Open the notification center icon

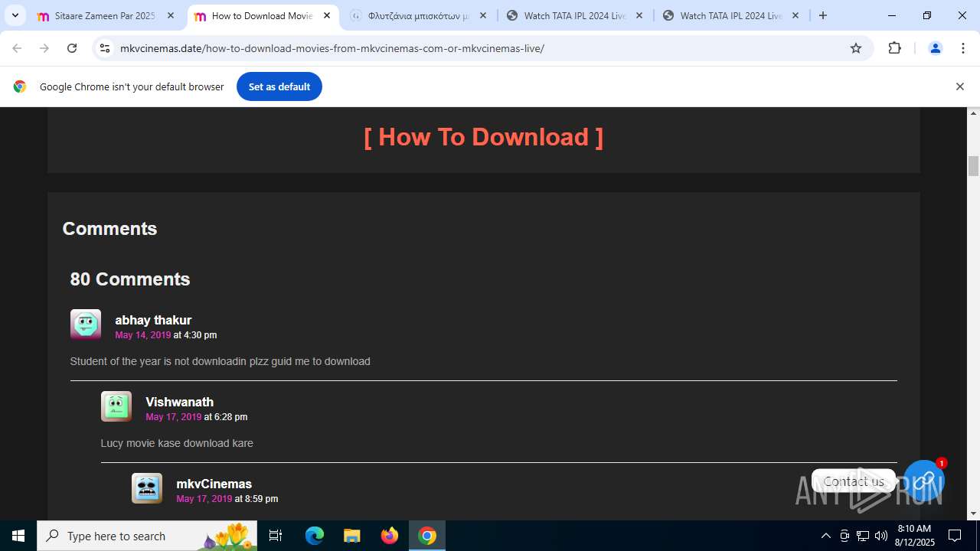coord(955,536)
